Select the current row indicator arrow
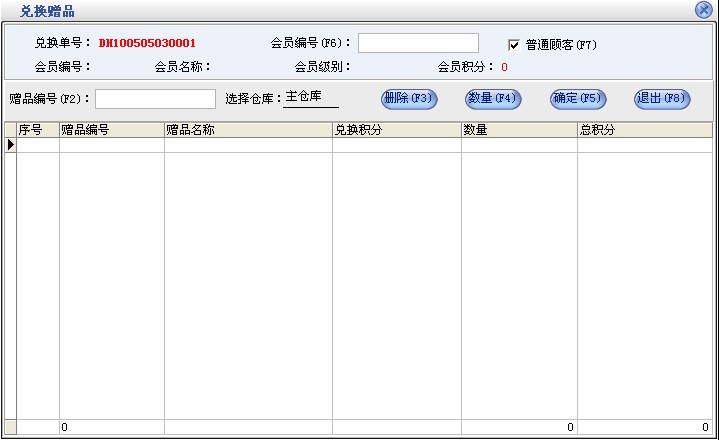The height and width of the screenshot is (440, 719). tap(11, 145)
